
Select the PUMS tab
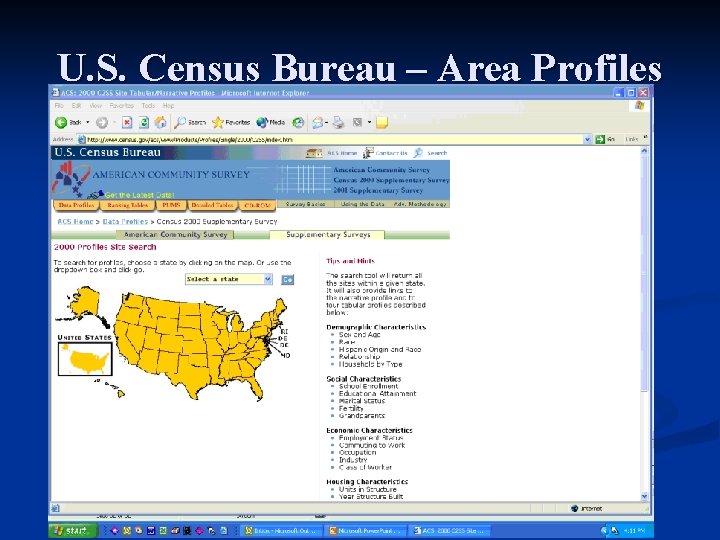click(x=171, y=205)
